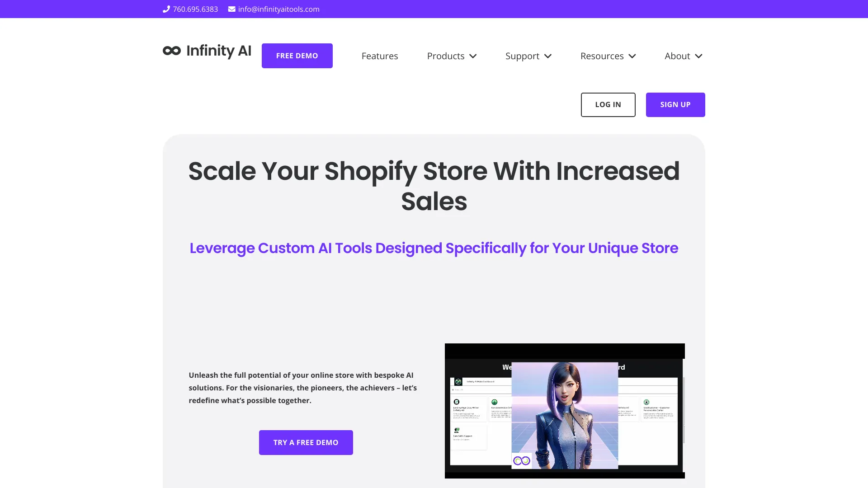The image size is (868, 488).
Task: Expand the Products dropdown menu
Action: (x=451, y=56)
